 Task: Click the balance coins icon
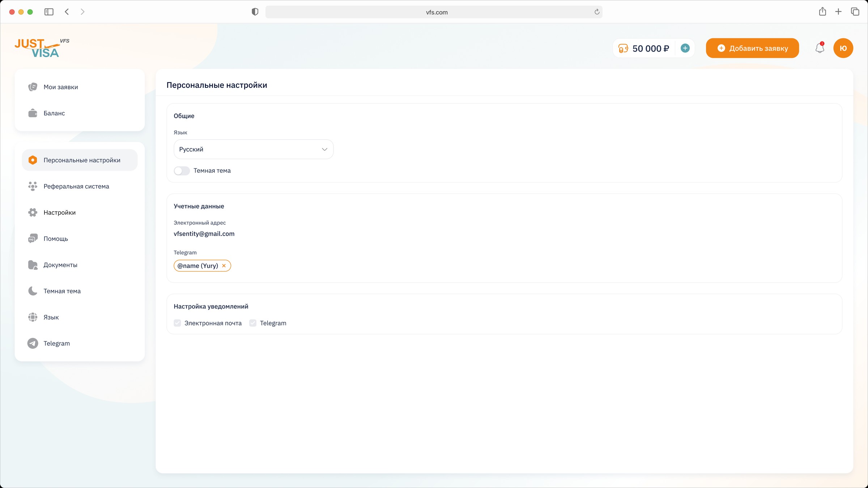[623, 48]
